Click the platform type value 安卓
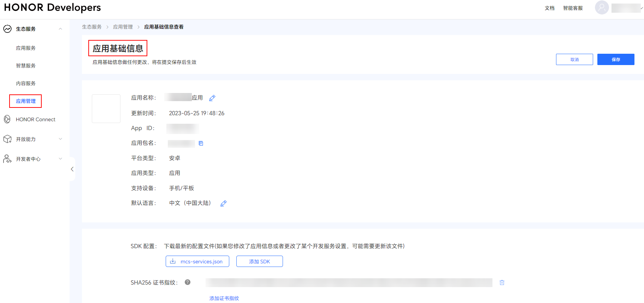The width and height of the screenshot is (644, 303). pos(175,158)
